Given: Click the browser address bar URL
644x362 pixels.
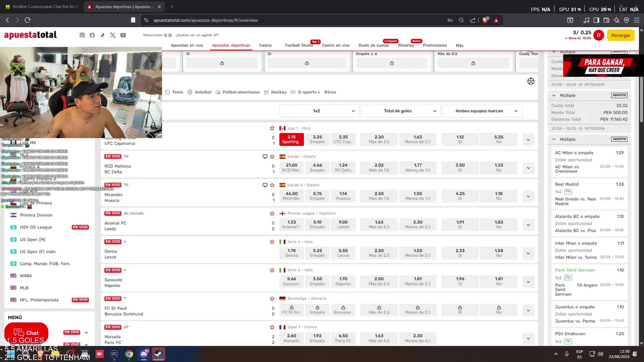Looking at the screenshot, I should tap(205, 20).
